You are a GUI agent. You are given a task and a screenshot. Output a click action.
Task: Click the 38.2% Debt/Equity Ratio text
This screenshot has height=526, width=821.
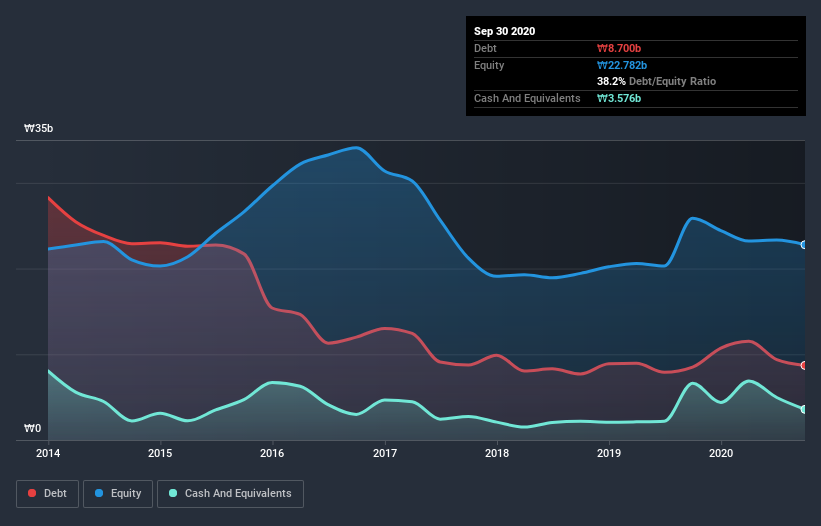[657, 82]
